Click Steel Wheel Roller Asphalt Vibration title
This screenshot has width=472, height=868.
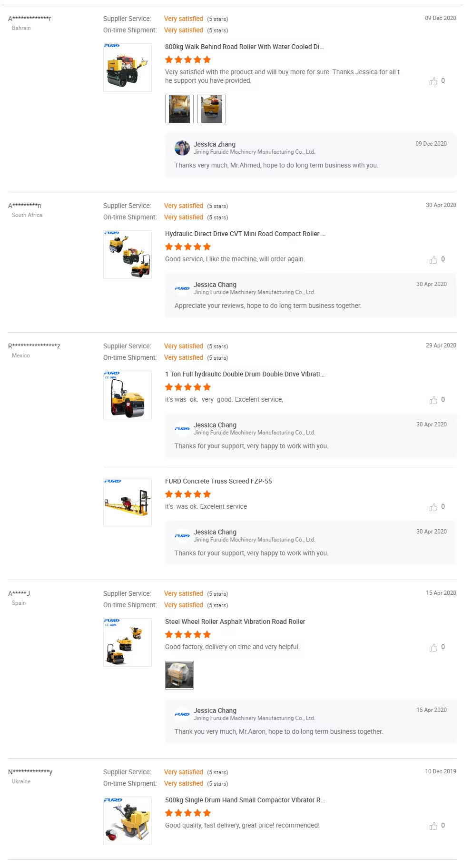point(236,621)
